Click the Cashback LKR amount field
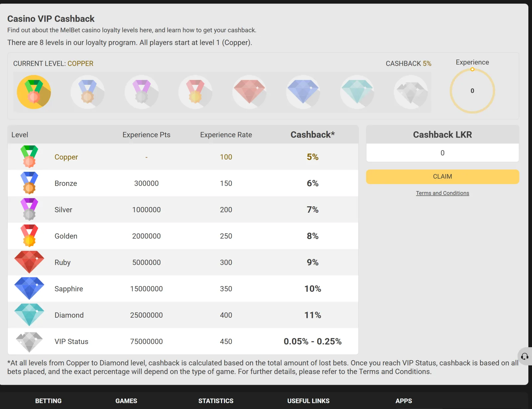 pyautogui.click(x=443, y=153)
